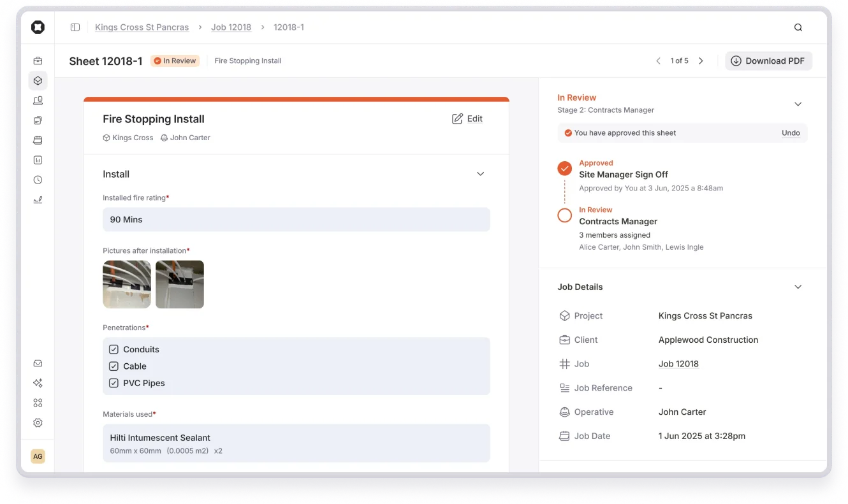Click John Carter tag under sheet title
This screenshot has width=848, height=504.
186,138
